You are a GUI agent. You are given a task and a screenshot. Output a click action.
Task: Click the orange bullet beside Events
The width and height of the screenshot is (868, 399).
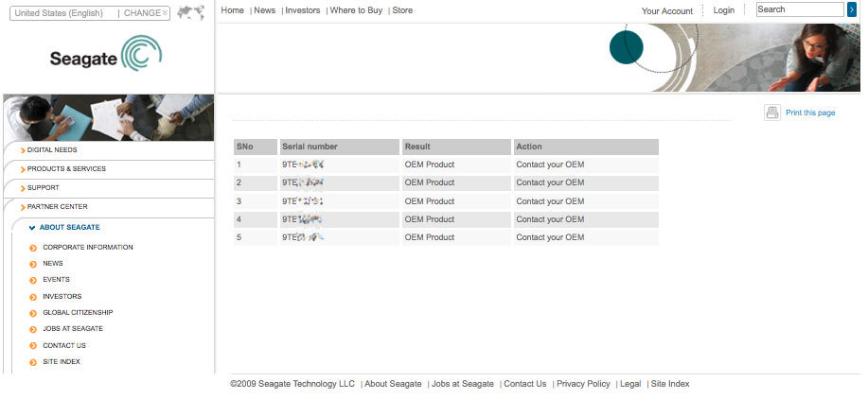click(33, 280)
